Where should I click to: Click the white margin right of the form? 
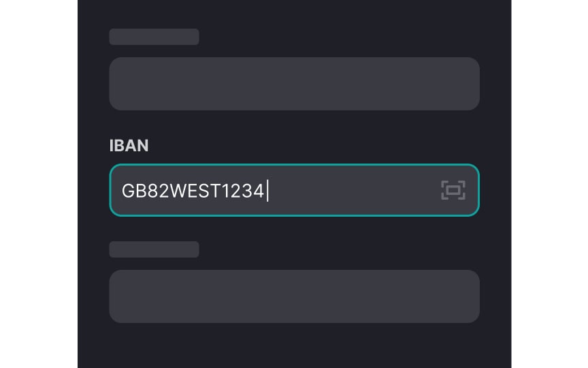(549, 184)
